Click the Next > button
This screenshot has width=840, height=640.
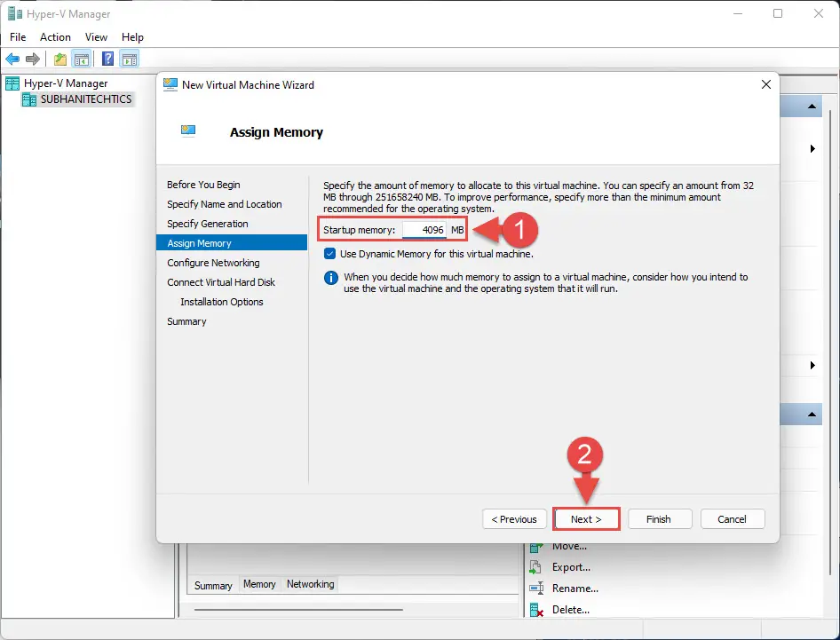[586, 519]
